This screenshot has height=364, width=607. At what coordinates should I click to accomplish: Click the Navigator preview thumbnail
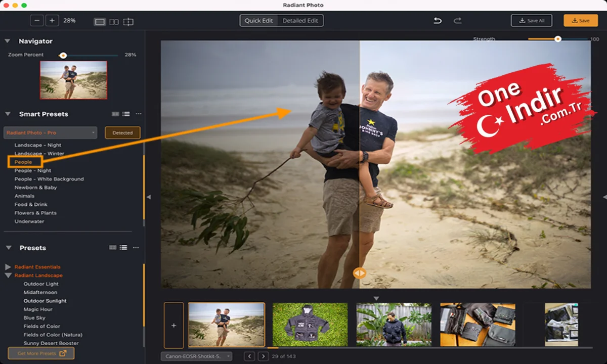(x=74, y=80)
